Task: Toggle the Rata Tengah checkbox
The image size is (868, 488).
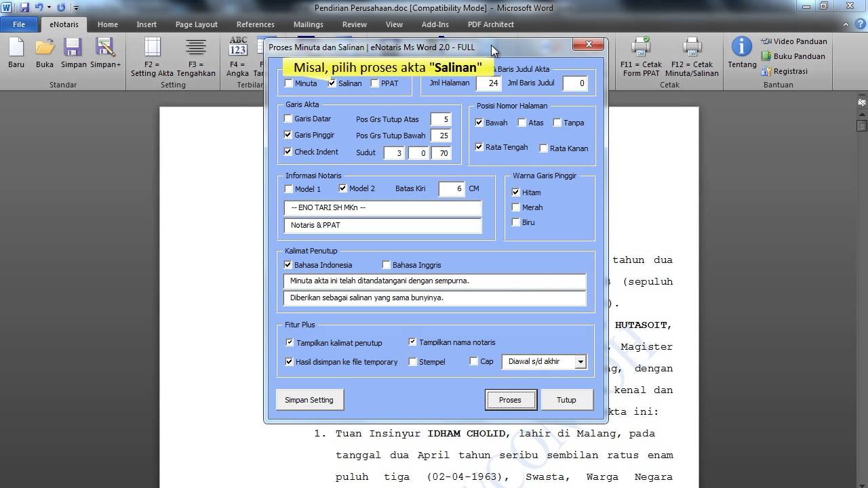Action: pos(479,147)
